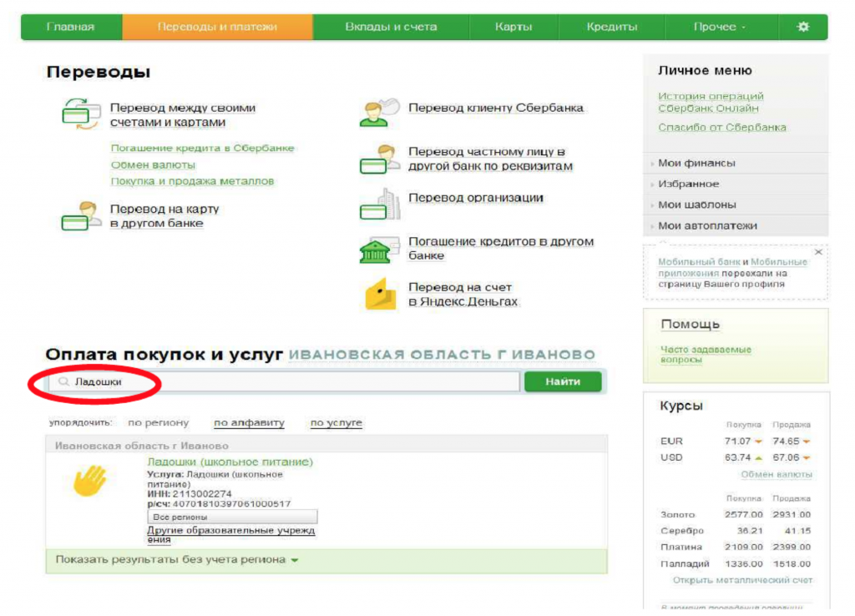Screen dimensions: 855x616
Task: Click Платина sell price 2399.00
Action: [x=792, y=547]
